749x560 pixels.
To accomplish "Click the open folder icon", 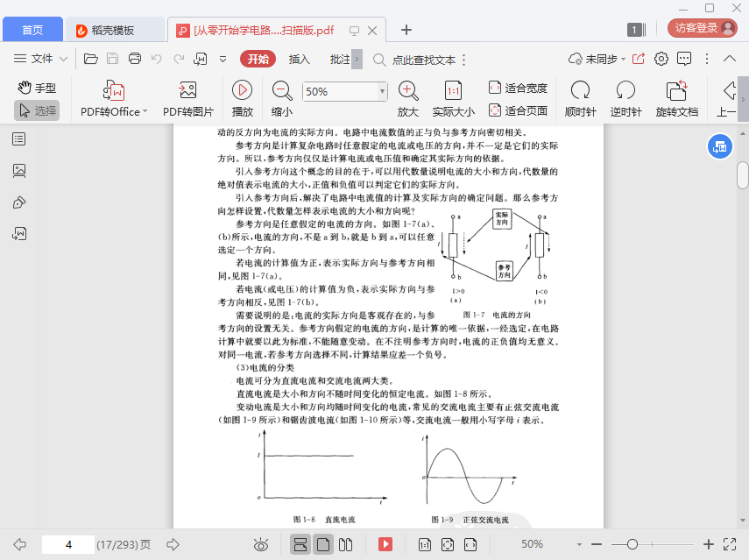I will (91, 59).
